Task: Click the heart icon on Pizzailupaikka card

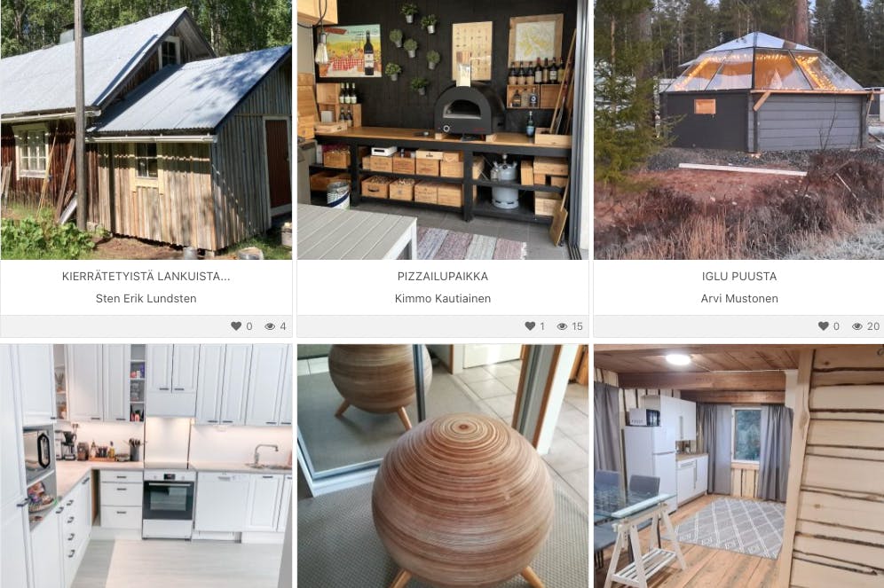Action: [530, 326]
